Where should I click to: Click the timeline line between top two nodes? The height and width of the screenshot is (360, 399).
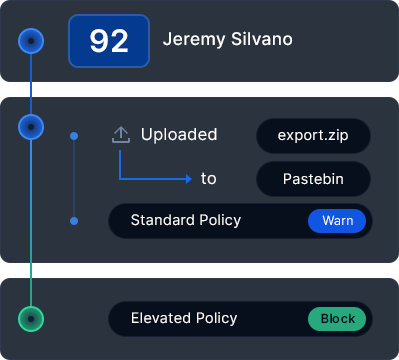coord(31,84)
